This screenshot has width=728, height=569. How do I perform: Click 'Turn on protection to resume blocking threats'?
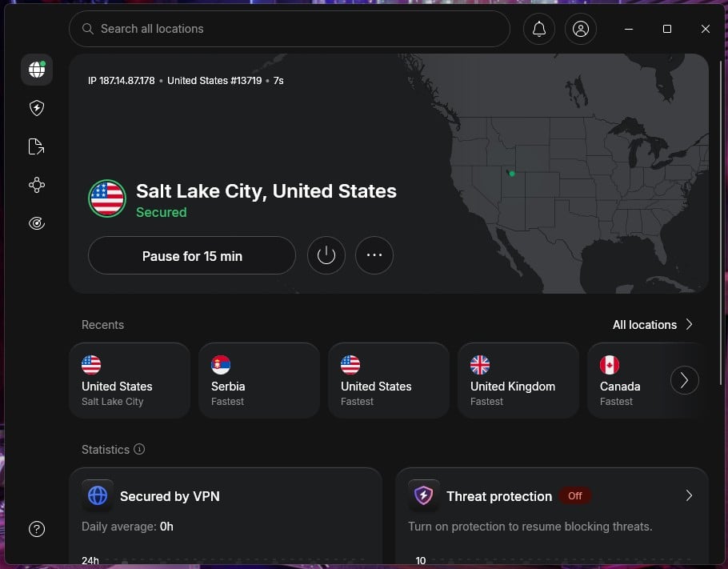tap(530, 527)
